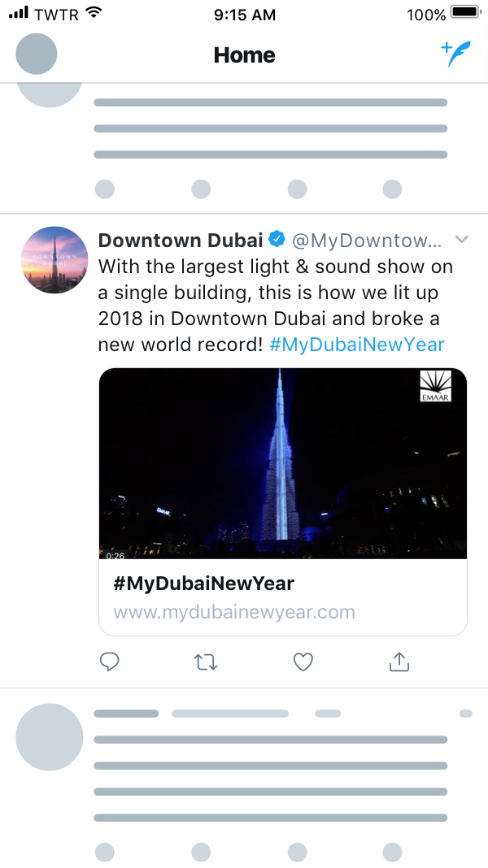Screen dimensions: 488x868
Task: Share the Downtown Dubai tweet
Action: [399, 662]
